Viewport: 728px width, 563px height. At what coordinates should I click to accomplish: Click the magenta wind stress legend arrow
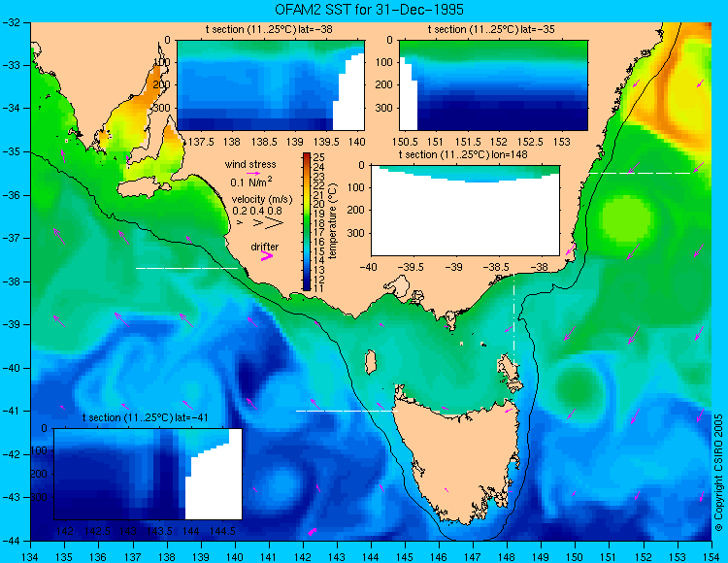pyautogui.click(x=253, y=173)
